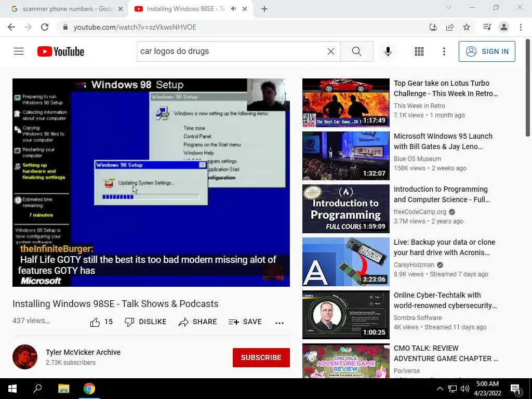Open Tyler McVicker Archive channel avatar
Screen dimensions: 532x399
[25, 356]
